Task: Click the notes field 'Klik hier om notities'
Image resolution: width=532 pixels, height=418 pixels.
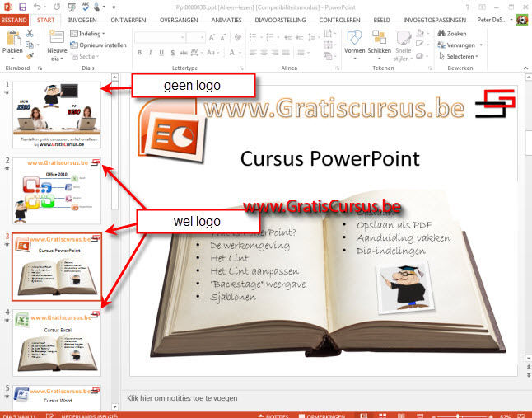Action: (x=182, y=398)
